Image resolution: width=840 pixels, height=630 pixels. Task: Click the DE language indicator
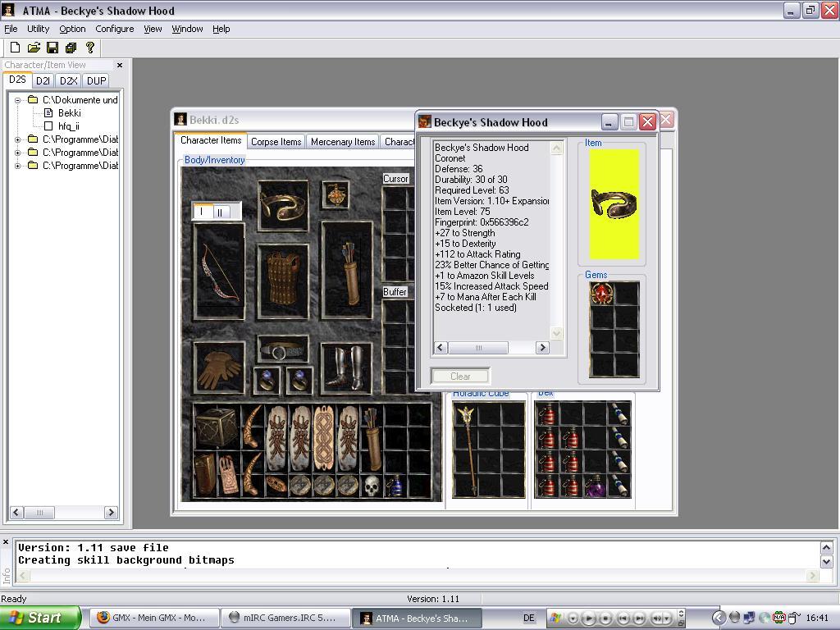coord(528,618)
